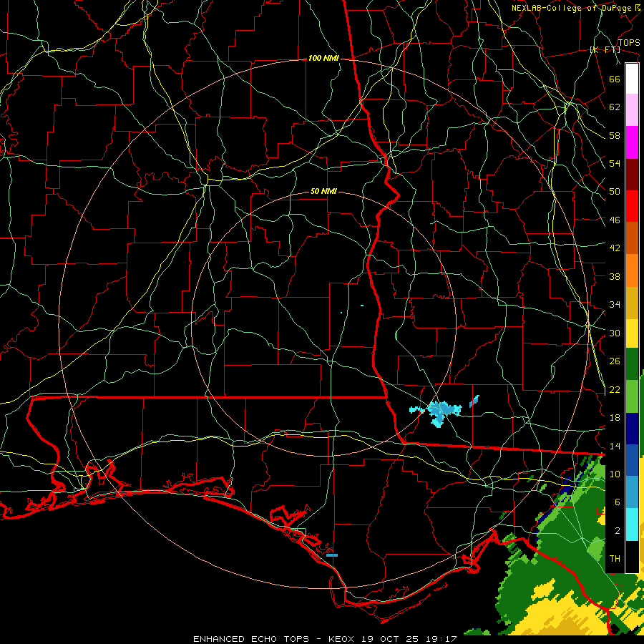The width and height of the screenshot is (644, 644).
Task: Click the '58' legend value
Action: click(615, 135)
